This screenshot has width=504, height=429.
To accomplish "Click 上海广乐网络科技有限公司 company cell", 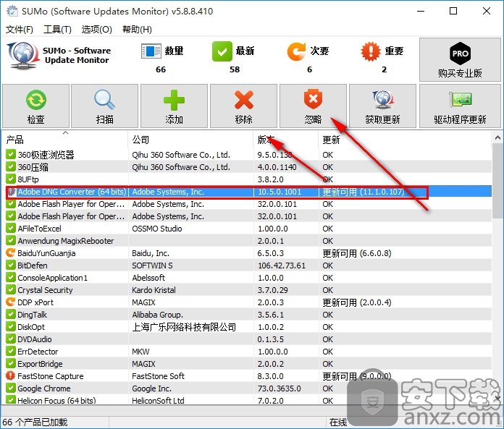I will pyautogui.click(x=184, y=327).
